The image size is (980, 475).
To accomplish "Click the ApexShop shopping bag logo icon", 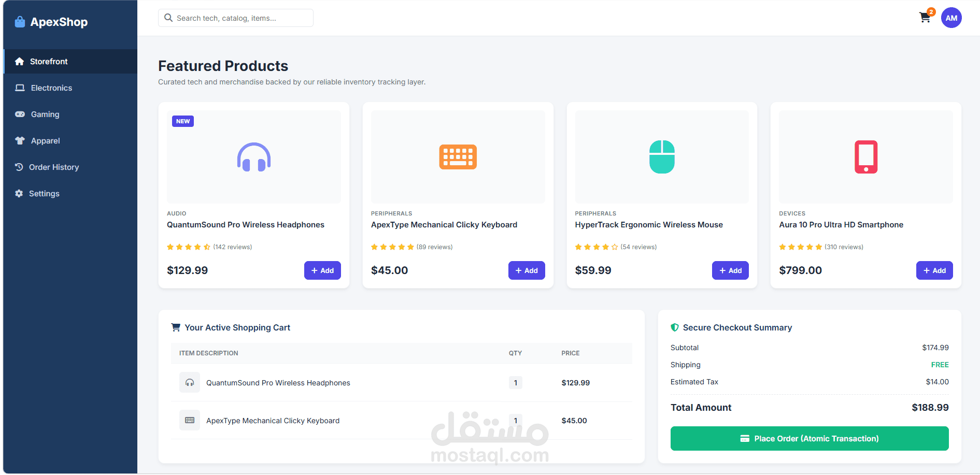I will click(20, 22).
